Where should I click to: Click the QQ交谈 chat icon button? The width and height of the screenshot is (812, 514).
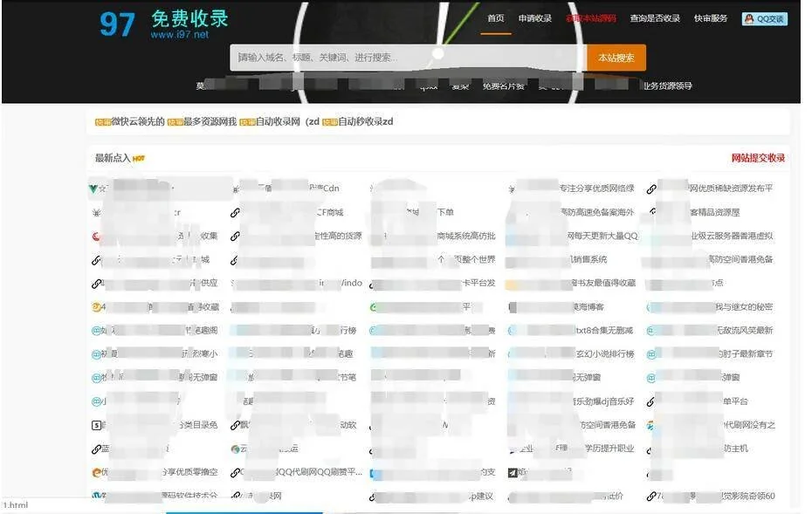coord(764,18)
